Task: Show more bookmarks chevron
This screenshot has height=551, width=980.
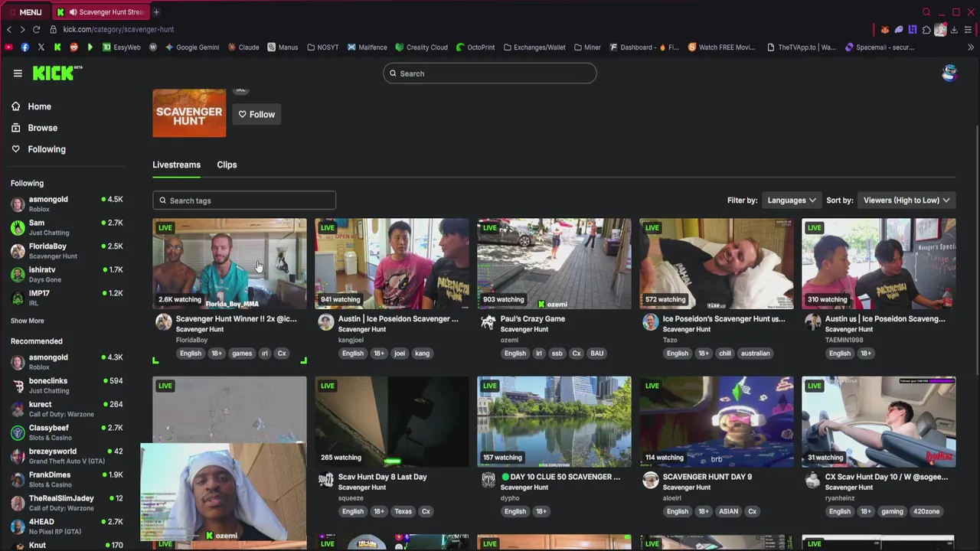Action: click(x=971, y=47)
